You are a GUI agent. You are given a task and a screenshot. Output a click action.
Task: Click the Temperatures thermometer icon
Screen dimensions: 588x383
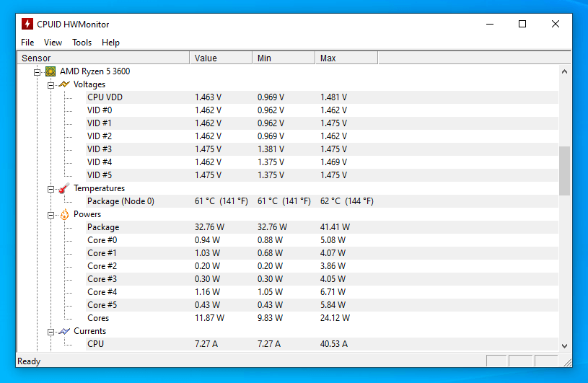tap(64, 188)
